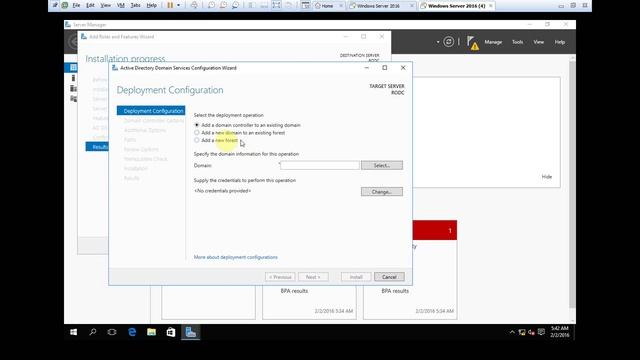Viewport: 640px width, 360px height.
Task: Click Deployment Configuration step in wizard sidebar
Action: (151, 111)
